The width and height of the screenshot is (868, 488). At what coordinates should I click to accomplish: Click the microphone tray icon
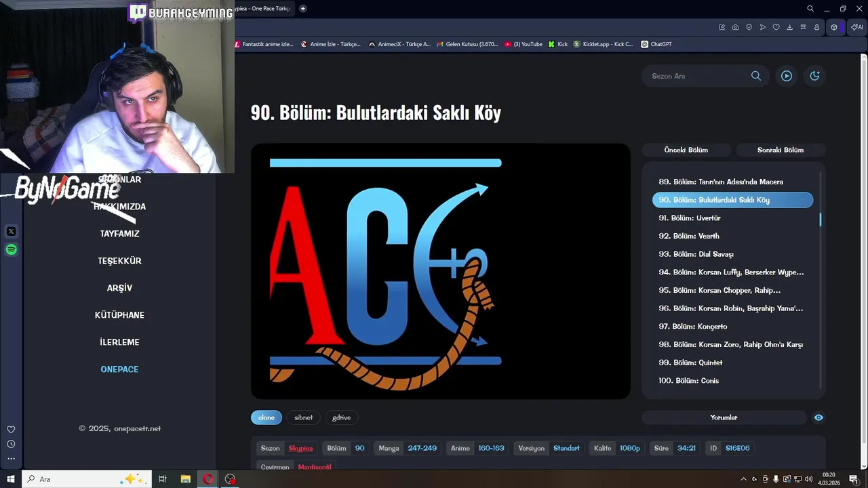pyautogui.click(x=776, y=479)
